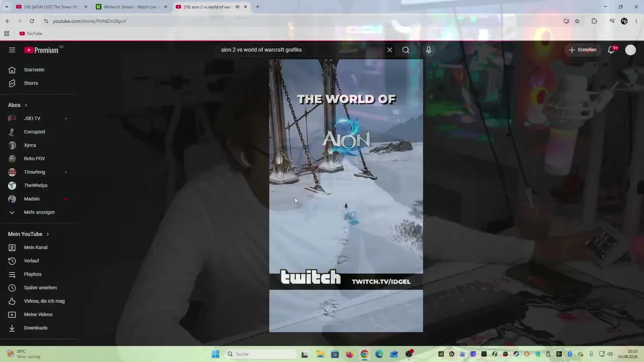Mute the active tab via speaker icon
Viewport: 644px width, 362px height.
pos(237,7)
